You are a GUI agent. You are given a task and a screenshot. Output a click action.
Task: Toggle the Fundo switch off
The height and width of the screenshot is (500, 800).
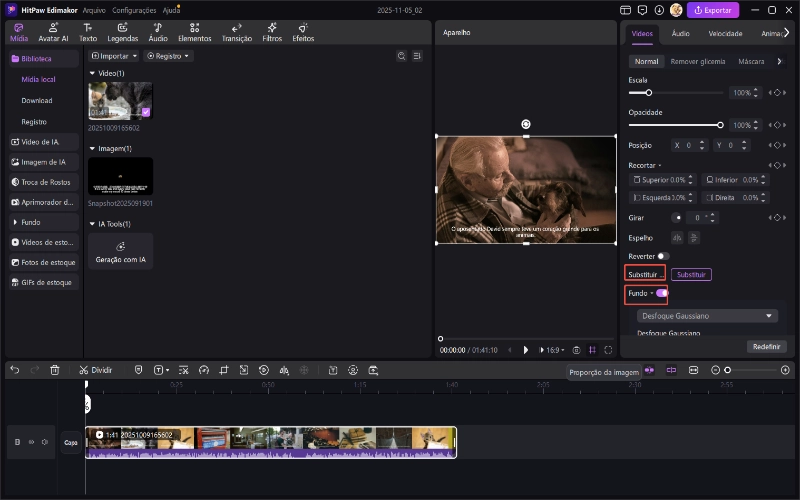(x=662, y=293)
